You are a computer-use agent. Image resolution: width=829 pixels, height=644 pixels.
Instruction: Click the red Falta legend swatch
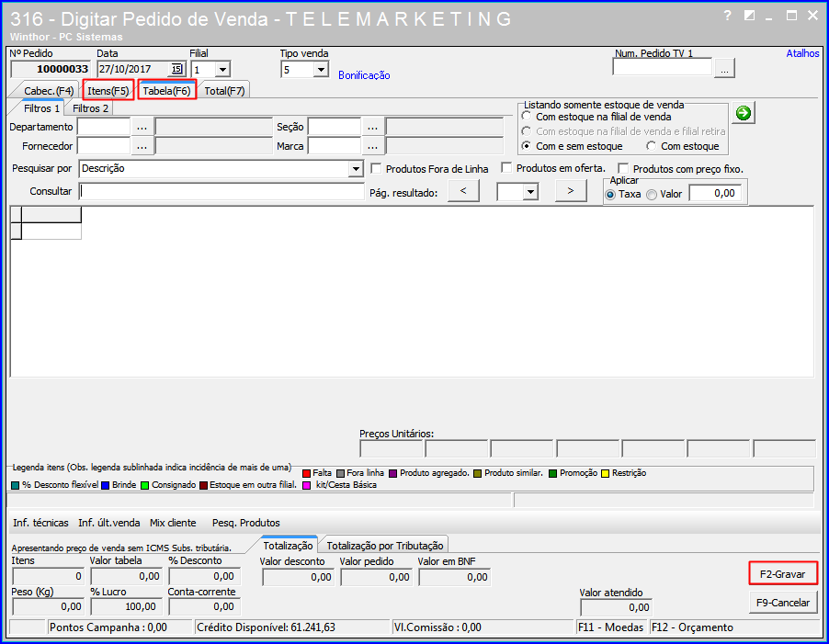coord(306,473)
